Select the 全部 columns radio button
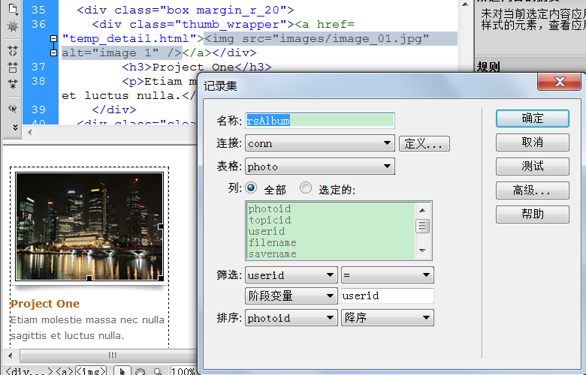This screenshot has width=586, height=375. [251, 187]
